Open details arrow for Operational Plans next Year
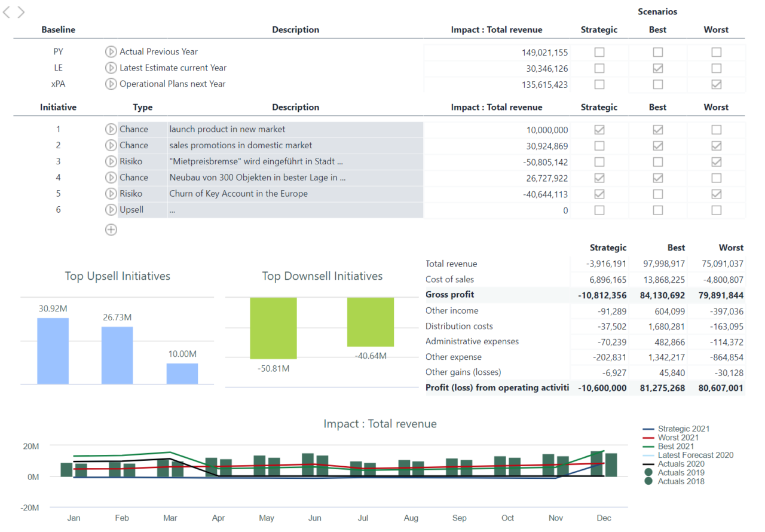Image resolution: width=765 pixels, height=532 pixels. point(111,84)
